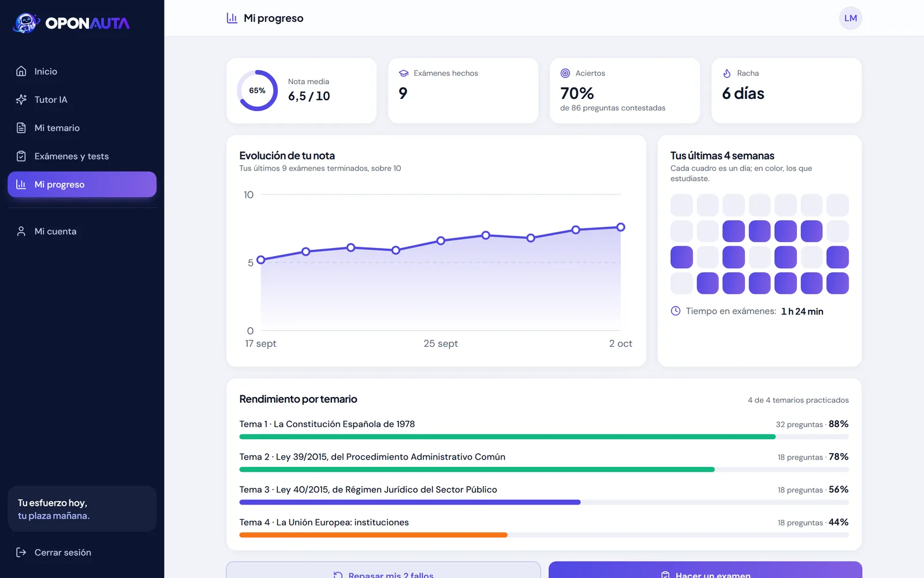The image size is (924, 578).
Task: Click the text 'de 86 preguntas contestadas'
Action: click(x=613, y=108)
